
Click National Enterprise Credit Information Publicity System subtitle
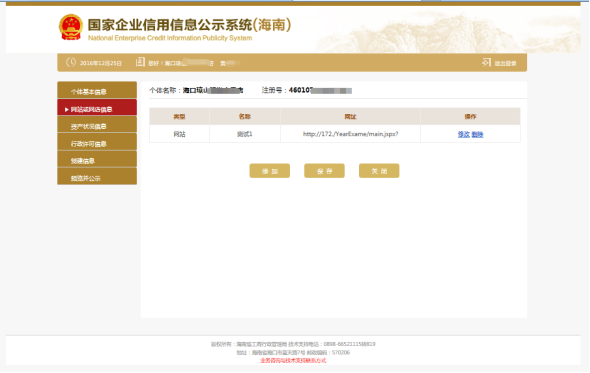point(170,38)
